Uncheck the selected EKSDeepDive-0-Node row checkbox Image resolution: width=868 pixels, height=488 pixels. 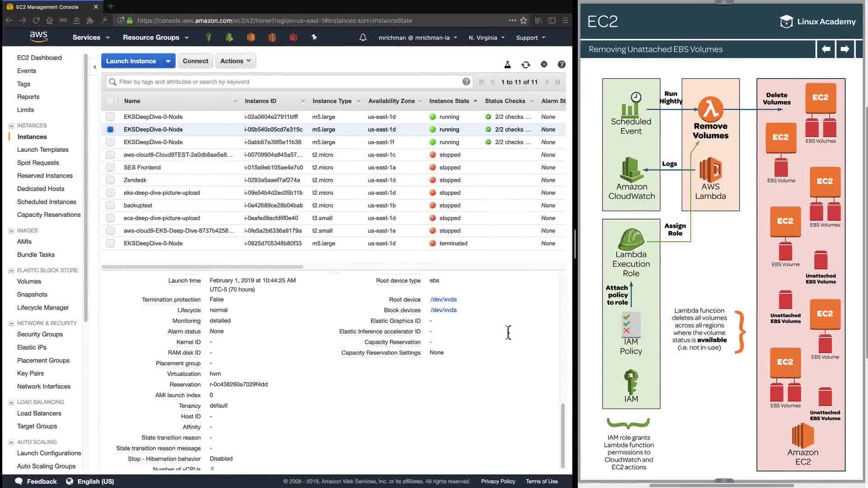click(110, 129)
